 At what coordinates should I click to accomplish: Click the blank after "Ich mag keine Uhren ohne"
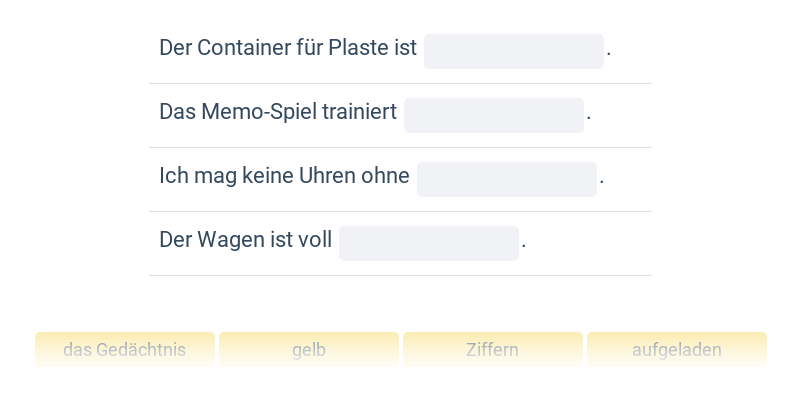tap(507, 179)
